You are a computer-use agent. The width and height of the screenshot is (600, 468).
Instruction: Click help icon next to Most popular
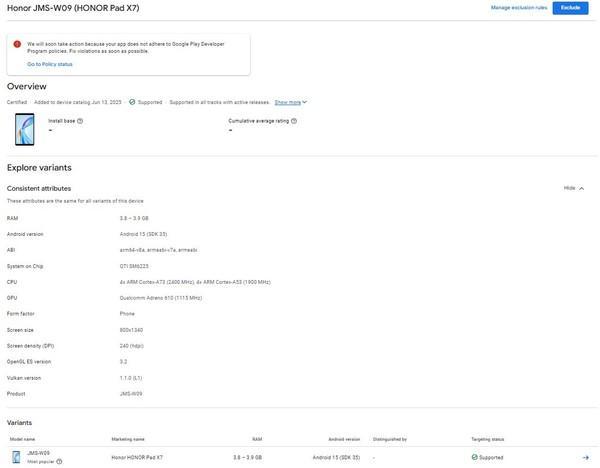[59, 461]
